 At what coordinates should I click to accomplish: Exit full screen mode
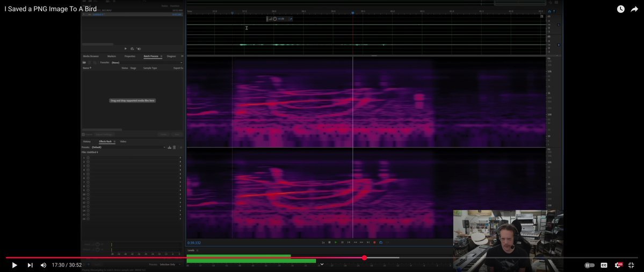(632, 265)
